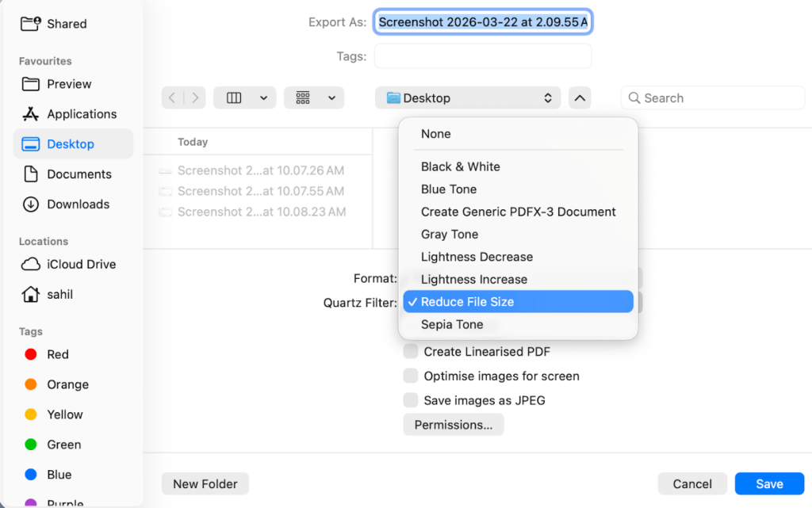The width and height of the screenshot is (812, 508).
Task: Check Optimise images for screen
Action: 411,376
